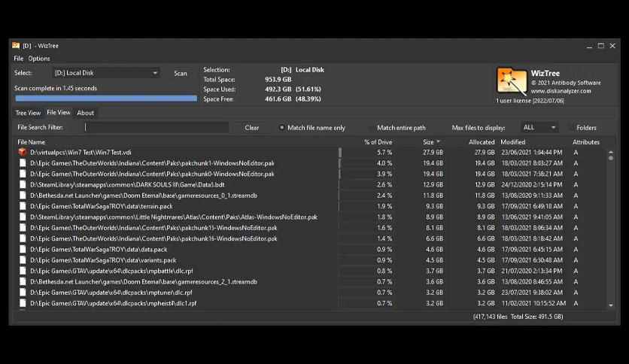
Task: Click file icon of pakchunk15-WindowsNoEditor.pak
Action: click(23, 228)
